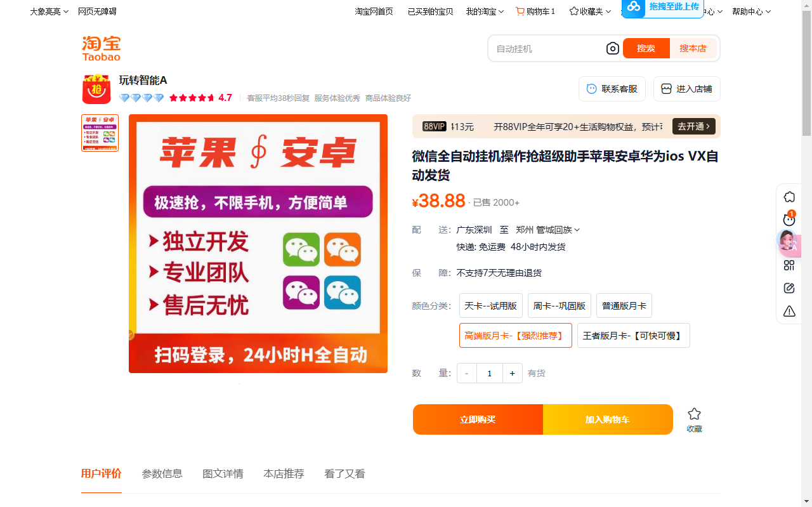Viewport: 812px width, 507px height.
Task: Click 搜本店 button
Action: point(693,48)
